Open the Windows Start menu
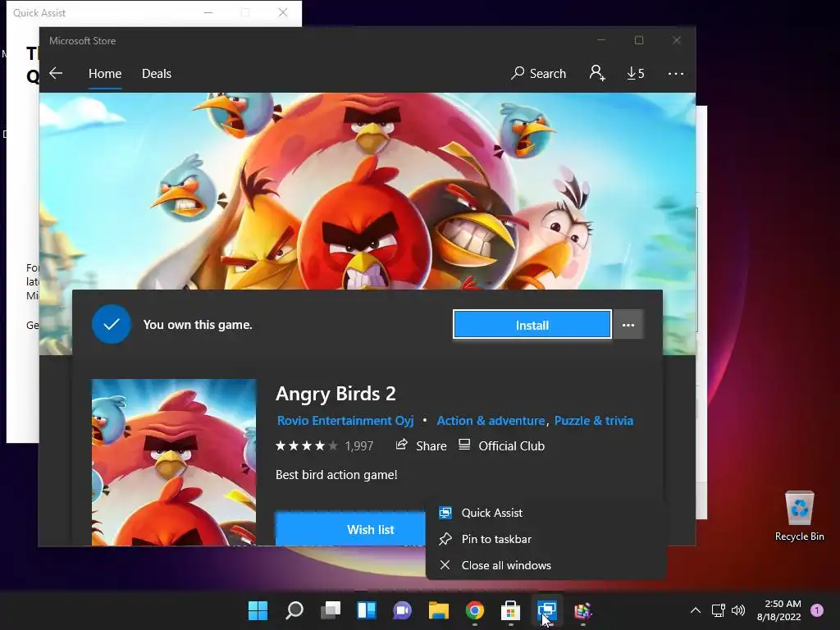The image size is (840, 630). coord(258,610)
